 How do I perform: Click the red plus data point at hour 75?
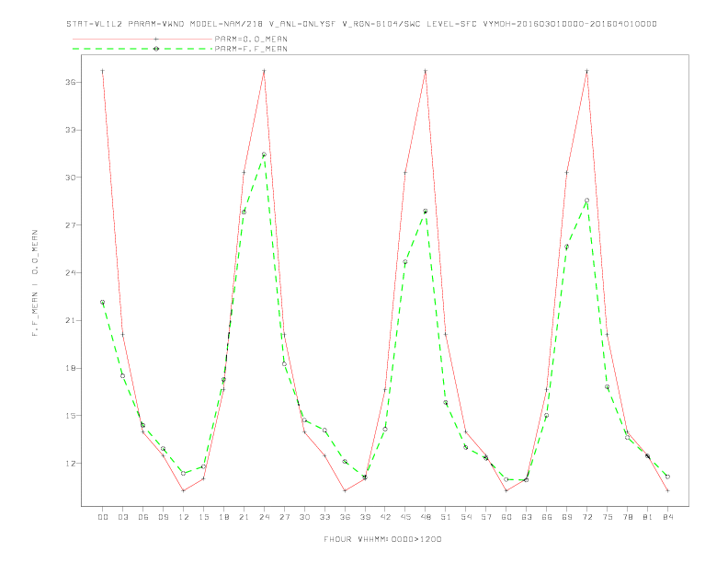tap(608, 335)
